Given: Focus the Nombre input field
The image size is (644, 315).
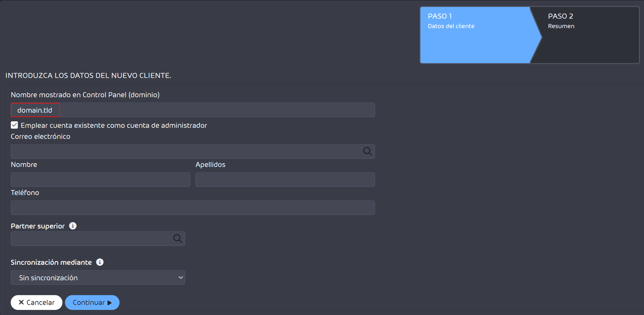Looking at the screenshot, I should pyautogui.click(x=100, y=180).
